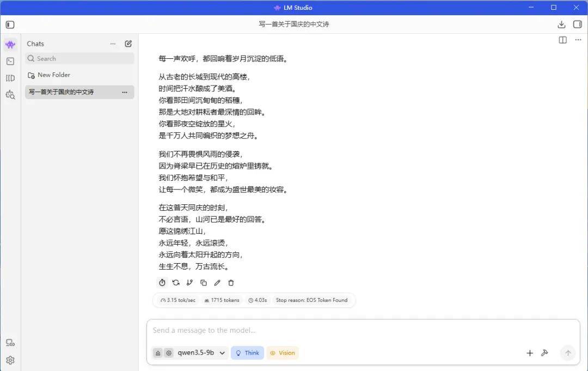Viewport: 588px width, 371px height.
Task: Toggle the right sidebar panel icon
Action: pyautogui.click(x=578, y=25)
